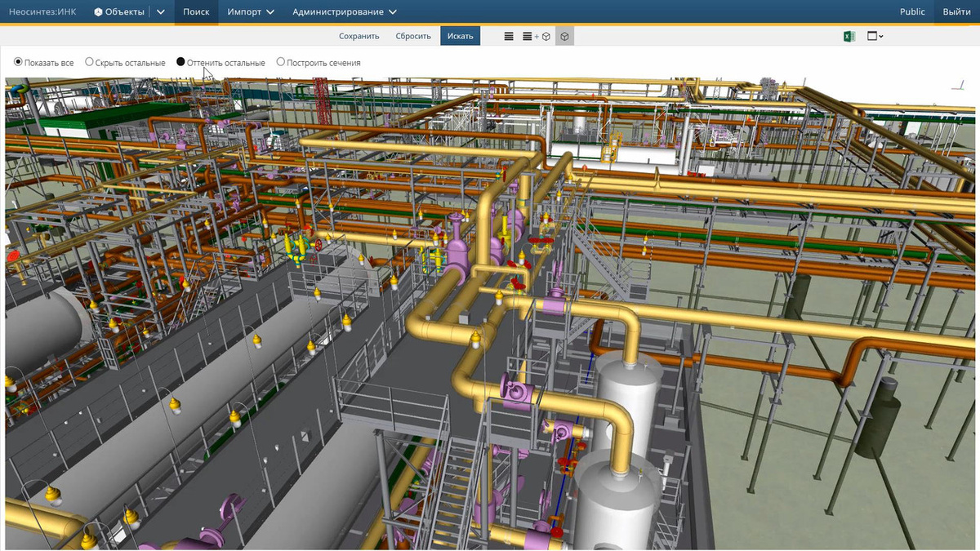The image size is (980, 551).
Task: Open the window layout dropdown
Action: [875, 36]
